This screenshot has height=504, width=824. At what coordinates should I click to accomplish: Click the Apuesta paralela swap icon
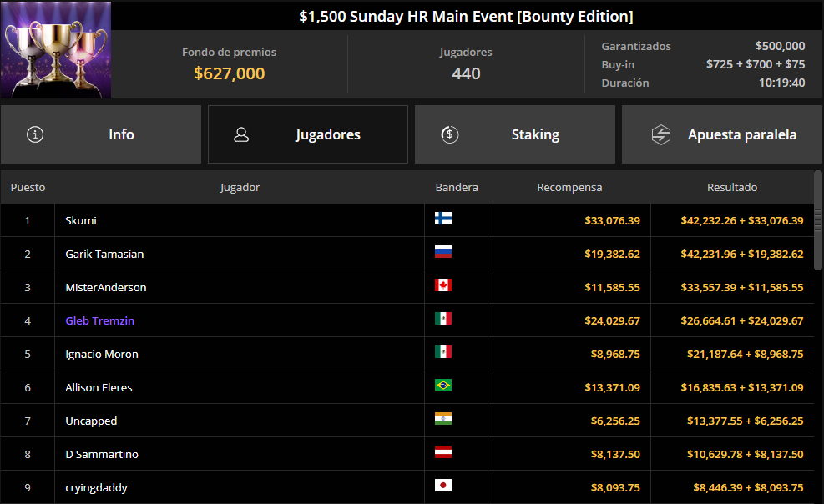[x=661, y=134]
